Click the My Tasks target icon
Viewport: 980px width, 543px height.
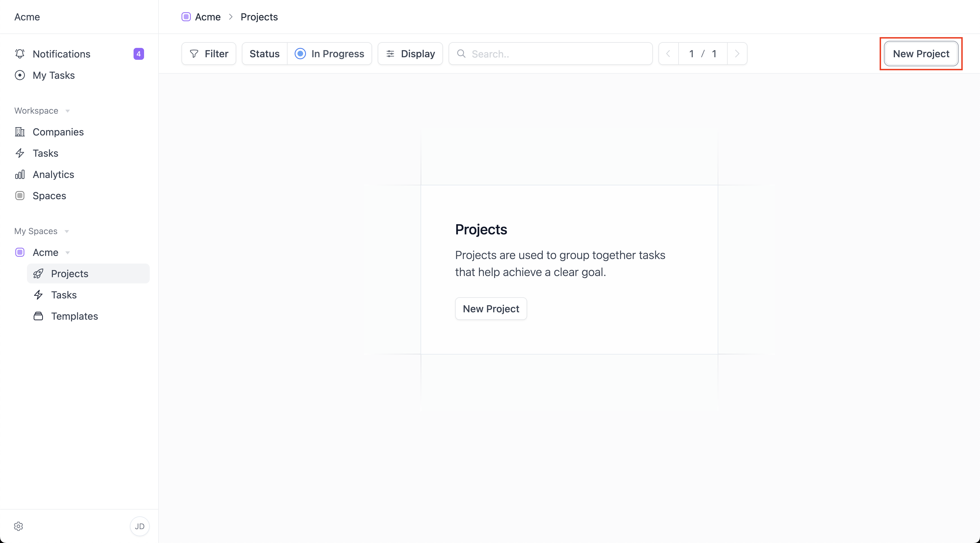(20, 75)
